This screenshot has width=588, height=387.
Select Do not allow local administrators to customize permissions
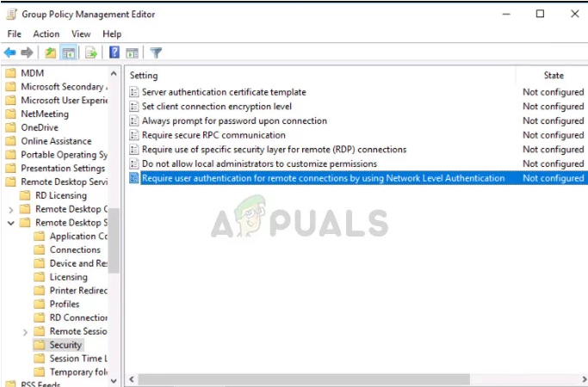coord(259,163)
